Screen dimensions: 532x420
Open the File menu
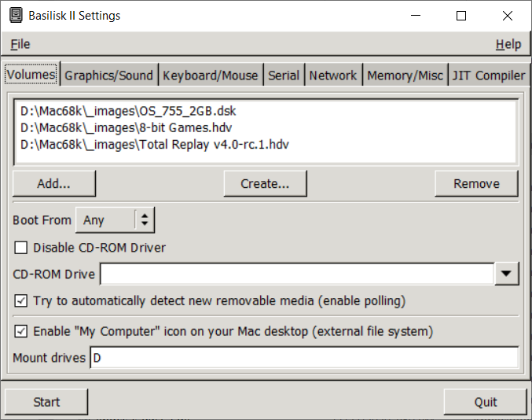click(x=20, y=44)
